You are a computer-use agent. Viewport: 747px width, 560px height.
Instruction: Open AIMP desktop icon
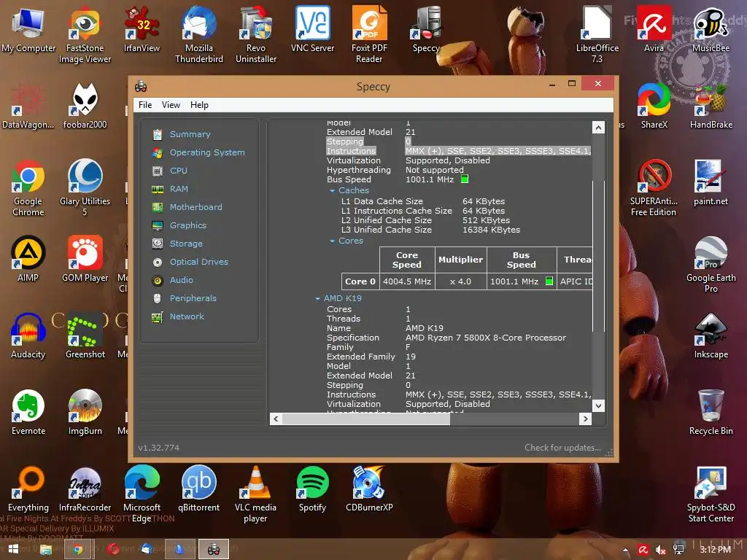[28, 260]
